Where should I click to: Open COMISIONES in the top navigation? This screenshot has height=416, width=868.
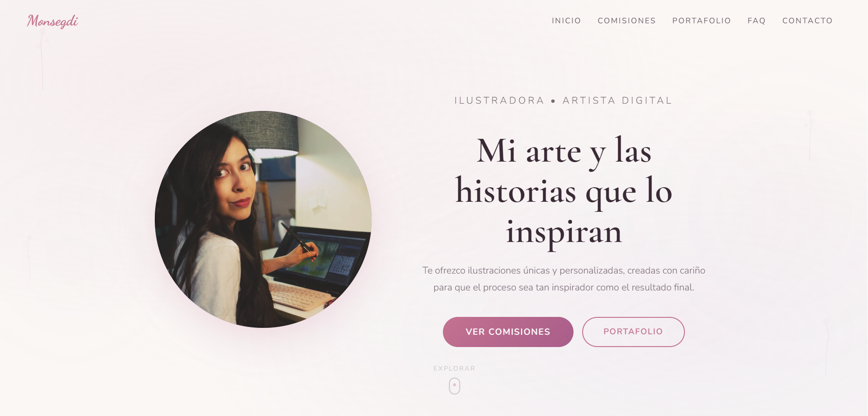click(626, 21)
